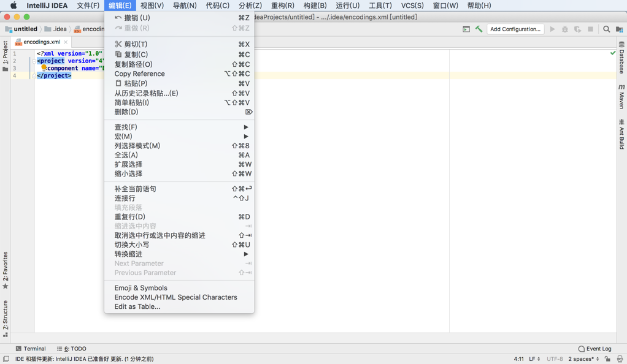Open the 帮助(H) menu
This screenshot has width=627, height=364.
[x=479, y=6]
